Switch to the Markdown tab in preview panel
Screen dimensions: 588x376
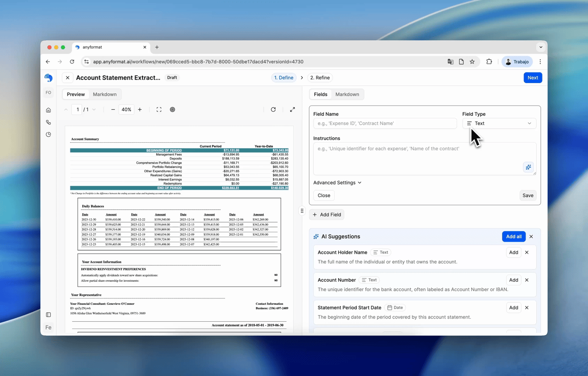105,95
